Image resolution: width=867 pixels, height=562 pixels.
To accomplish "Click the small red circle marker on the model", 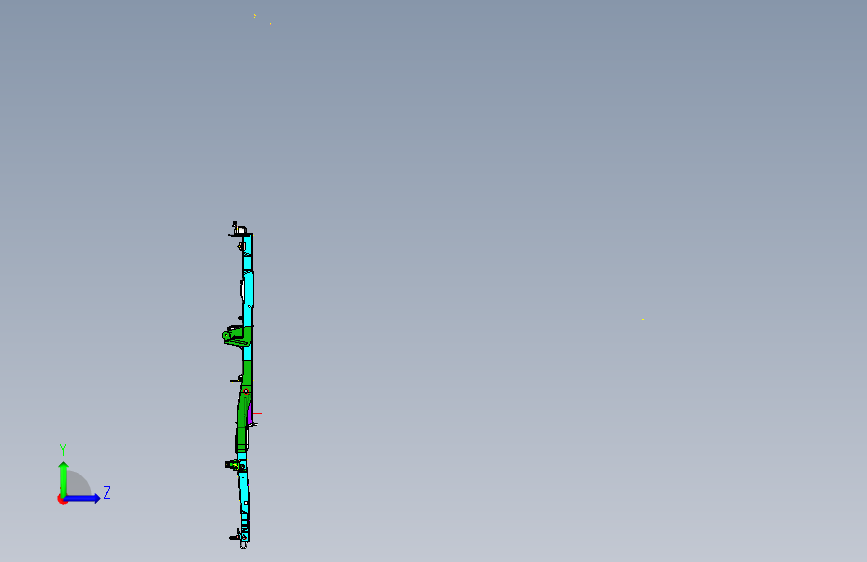I will tap(246, 392).
